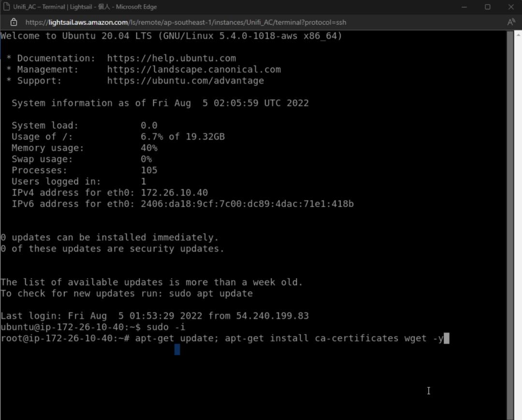Minimize the Edge window
The image size is (522, 420).
[x=464, y=7]
